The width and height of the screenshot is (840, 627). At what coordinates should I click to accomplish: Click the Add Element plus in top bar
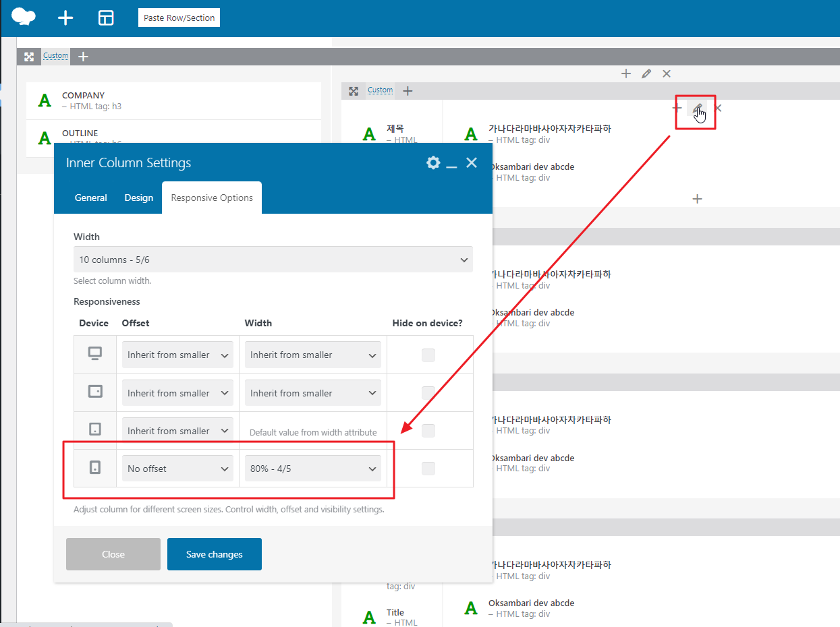(x=65, y=18)
